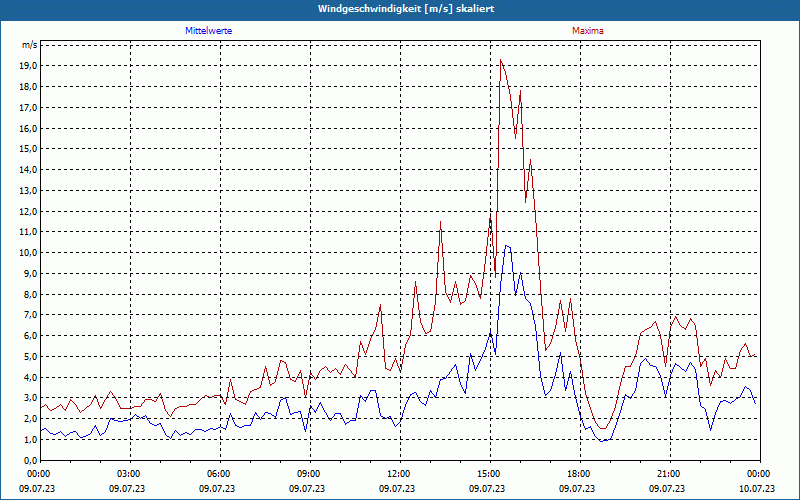Click the 06:00 time axis label
The height and width of the screenshot is (500, 800).
[x=217, y=474]
